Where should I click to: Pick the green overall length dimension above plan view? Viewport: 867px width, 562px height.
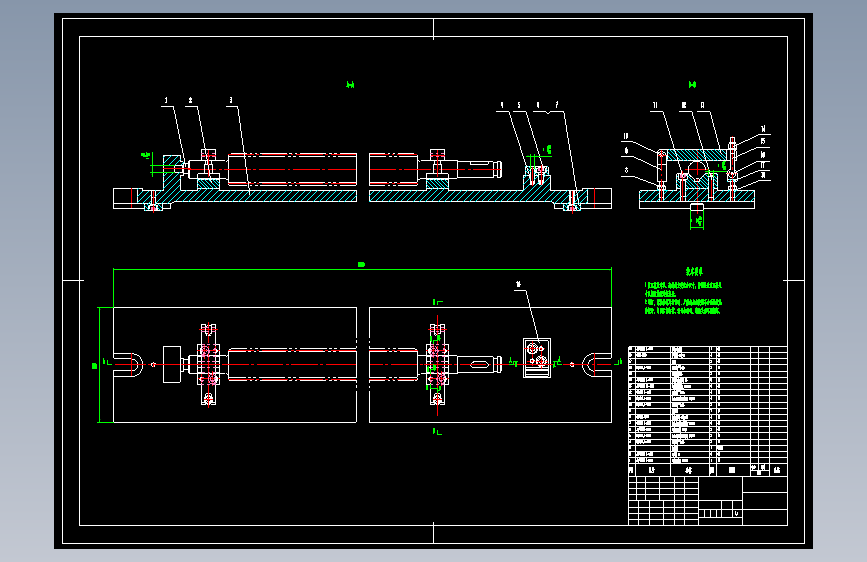click(x=362, y=265)
